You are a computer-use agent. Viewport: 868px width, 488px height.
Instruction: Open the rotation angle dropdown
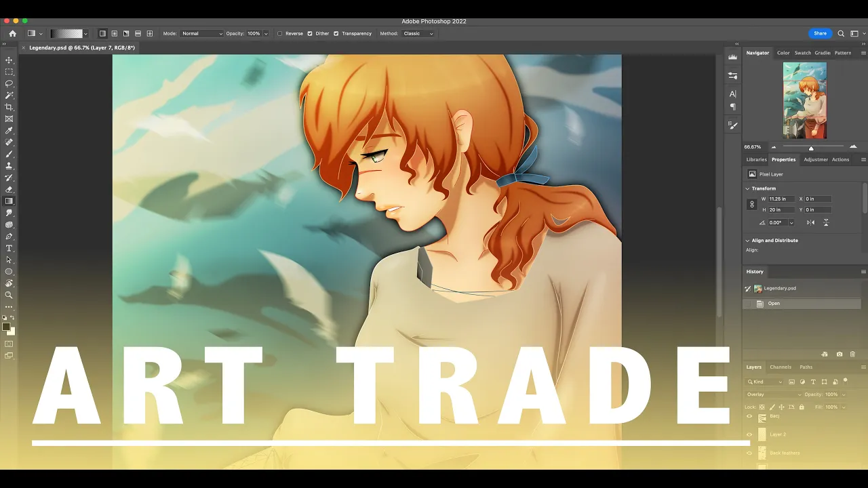[x=791, y=222]
